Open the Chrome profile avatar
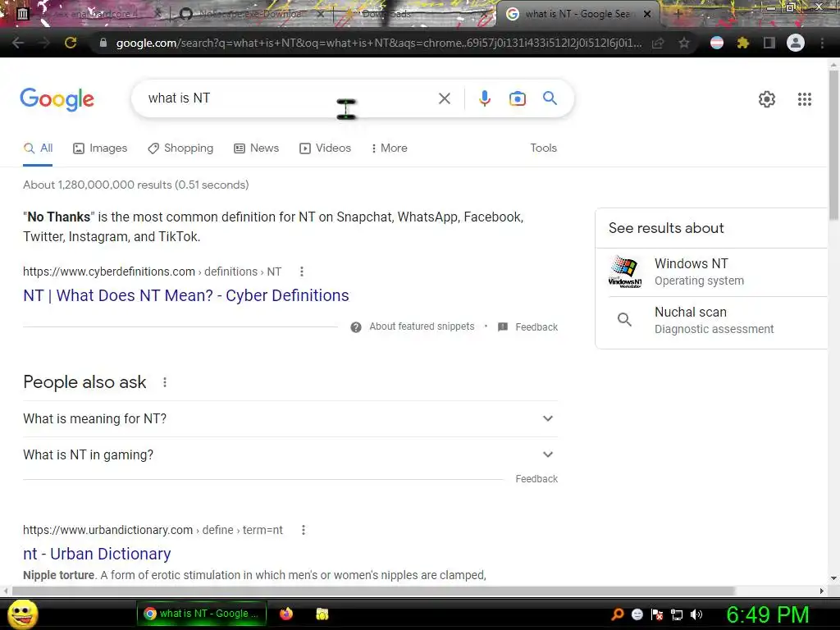This screenshot has height=630, width=840. (x=796, y=43)
